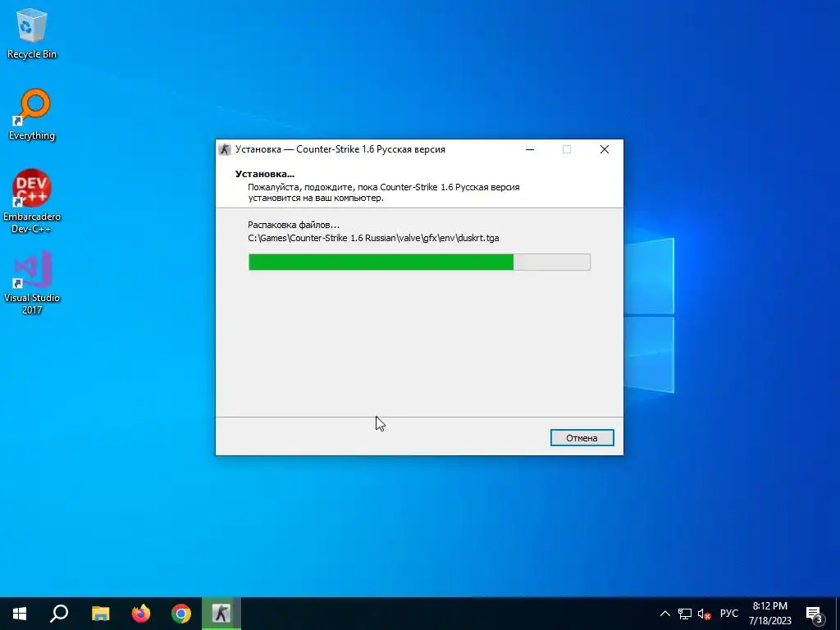Switch to Counter-Strike installer taskbar button

pyautogui.click(x=221, y=614)
